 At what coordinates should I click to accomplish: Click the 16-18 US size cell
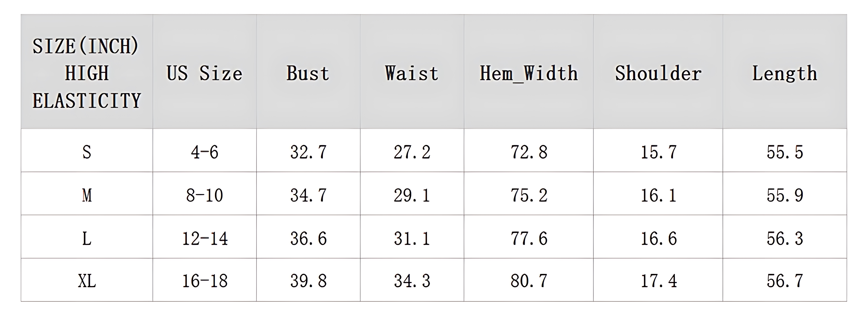205,280
